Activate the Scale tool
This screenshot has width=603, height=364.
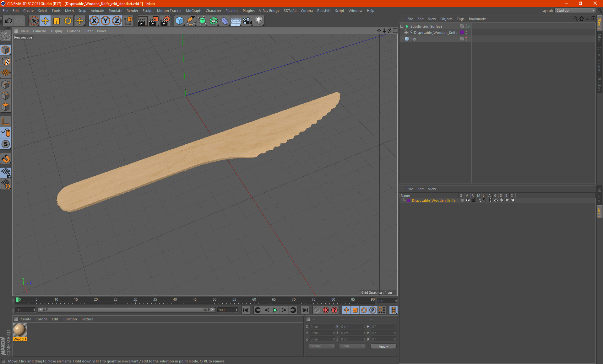coord(57,21)
